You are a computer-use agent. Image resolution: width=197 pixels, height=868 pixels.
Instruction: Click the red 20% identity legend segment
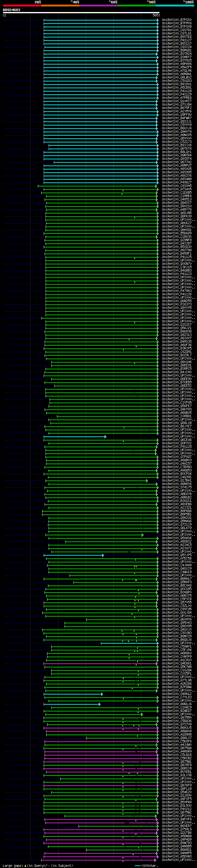(x=22, y=6)
